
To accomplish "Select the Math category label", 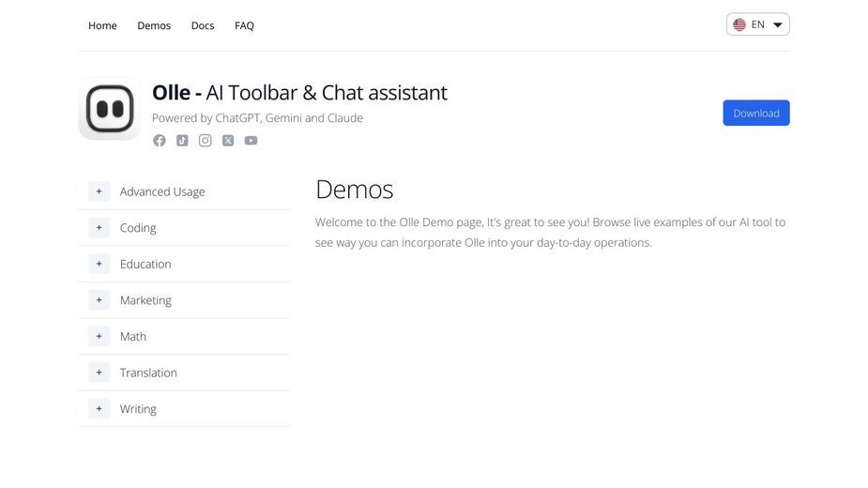I will 133,336.
